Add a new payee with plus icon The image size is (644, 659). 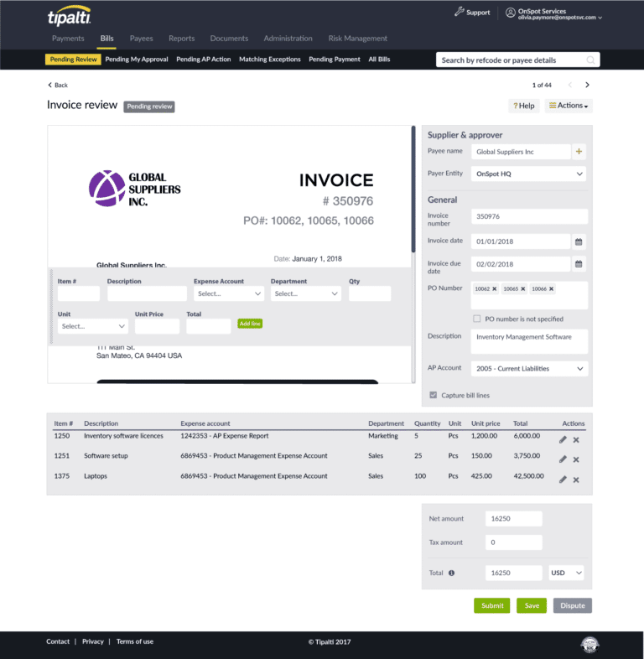tap(579, 151)
